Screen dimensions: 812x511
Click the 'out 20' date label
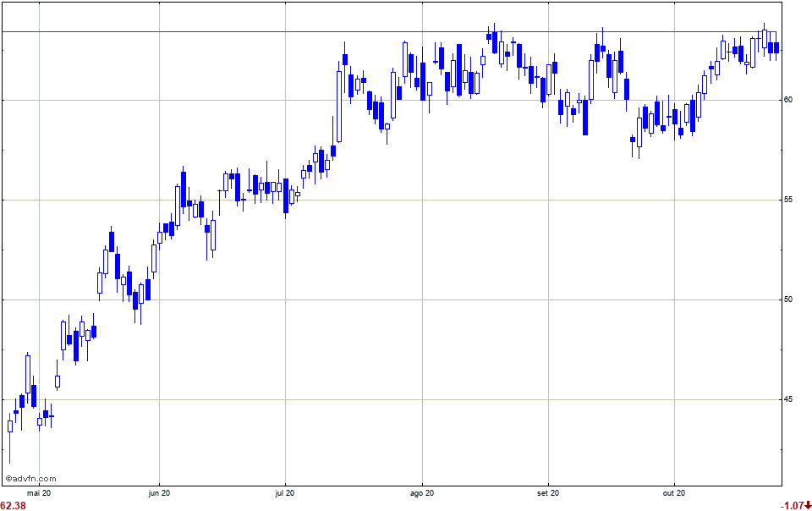point(674,493)
